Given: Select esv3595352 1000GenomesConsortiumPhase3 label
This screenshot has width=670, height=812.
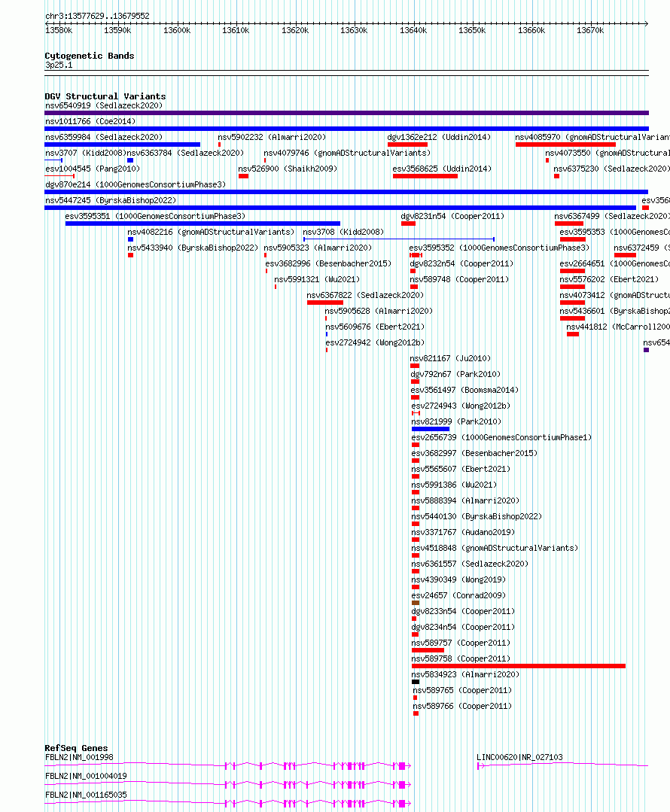Looking at the screenshot, I should (499, 248).
